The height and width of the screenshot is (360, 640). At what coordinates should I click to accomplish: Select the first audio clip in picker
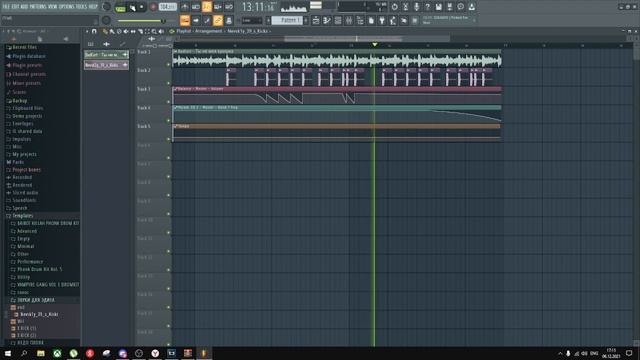click(106, 55)
